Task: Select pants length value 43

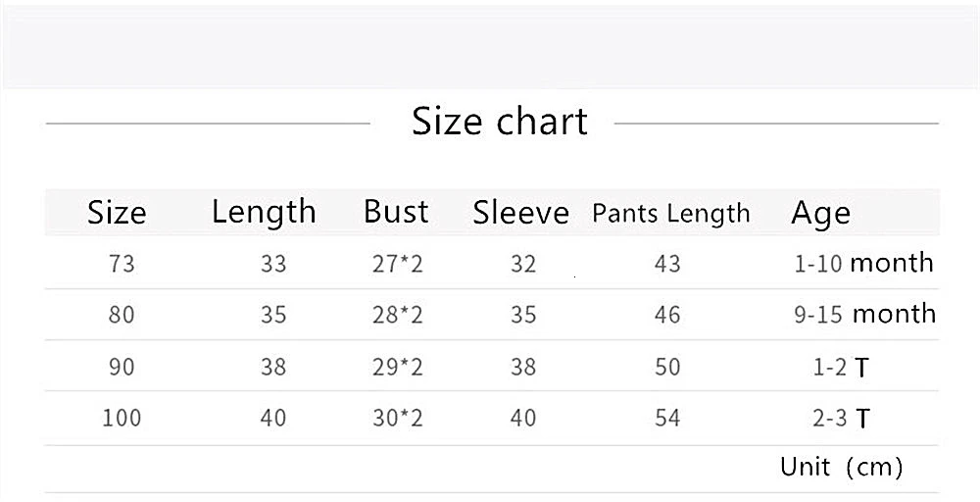Action: (666, 264)
